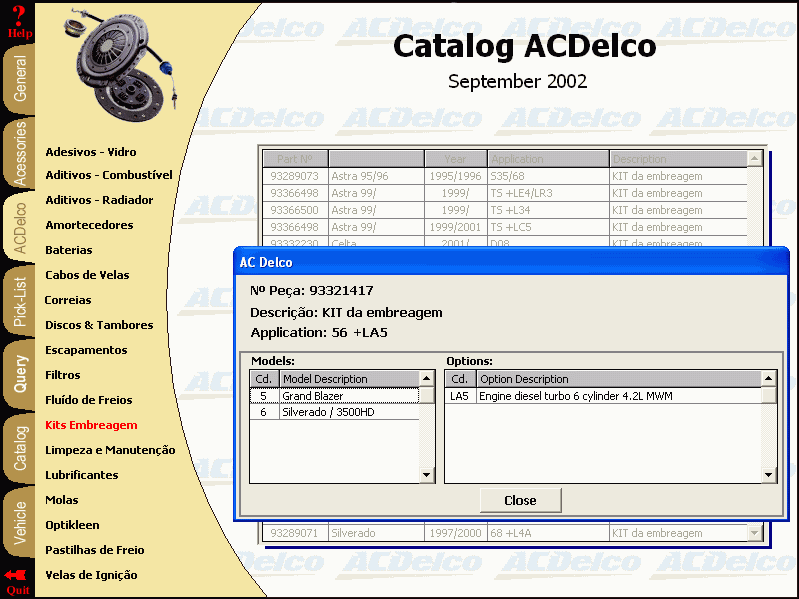Open Fluído de Freios category

89,399
